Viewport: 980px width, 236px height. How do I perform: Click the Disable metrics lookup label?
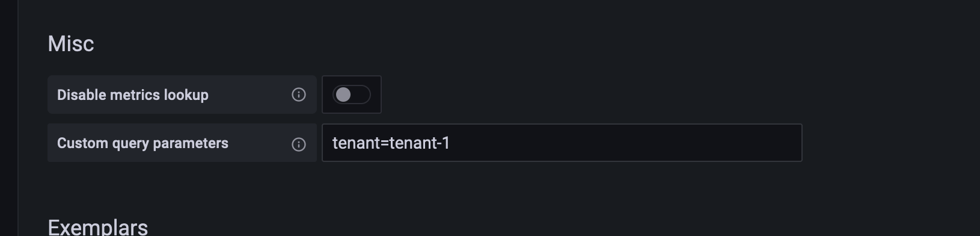[133, 95]
